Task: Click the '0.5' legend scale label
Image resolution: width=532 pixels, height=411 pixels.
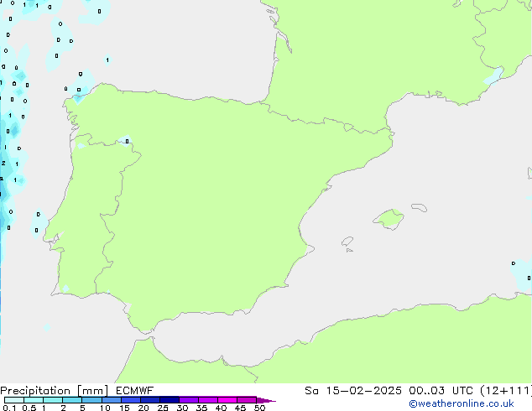Action: [x=29, y=408]
